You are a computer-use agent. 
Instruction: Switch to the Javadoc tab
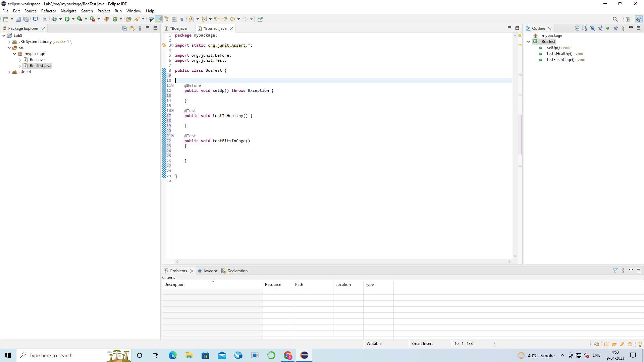pyautogui.click(x=208, y=271)
